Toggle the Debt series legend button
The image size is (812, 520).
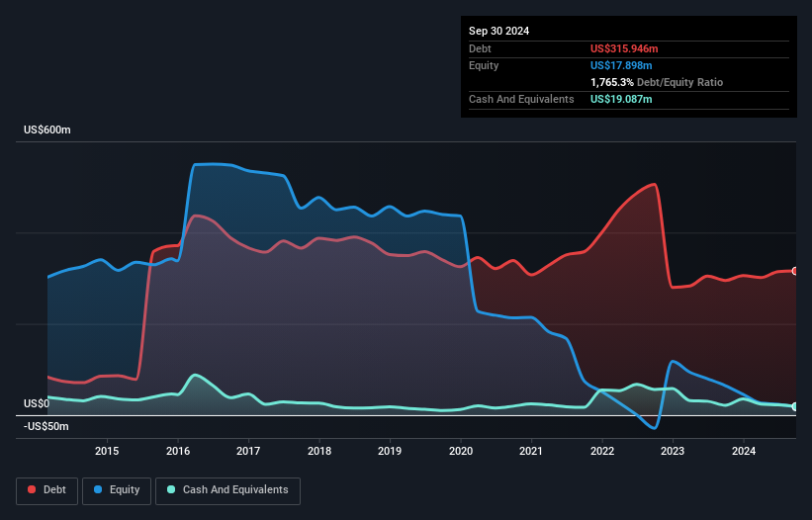[x=47, y=490]
